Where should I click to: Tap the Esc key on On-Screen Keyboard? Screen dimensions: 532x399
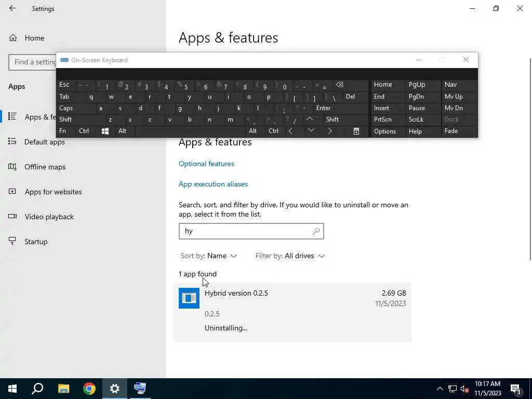(x=66, y=85)
